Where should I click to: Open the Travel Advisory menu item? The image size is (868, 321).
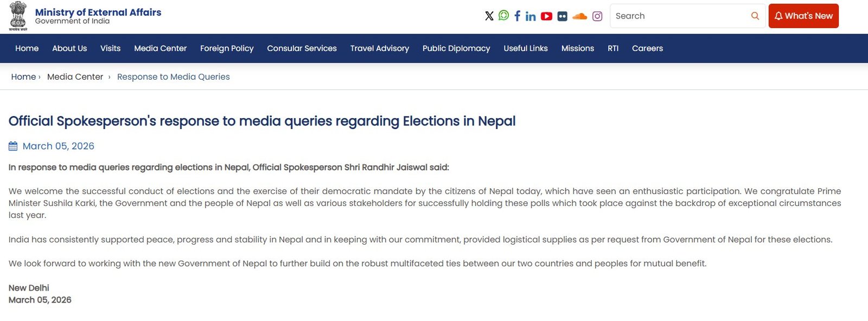(379, 48)
